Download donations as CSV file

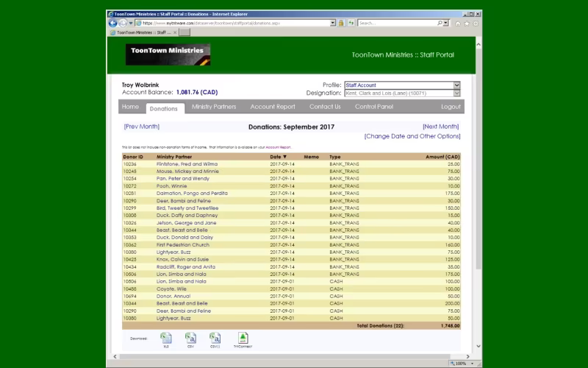point(190,338)
